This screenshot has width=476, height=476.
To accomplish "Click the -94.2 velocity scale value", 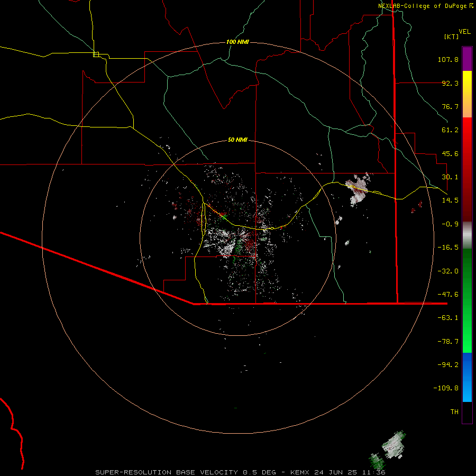I will (448, 364).
